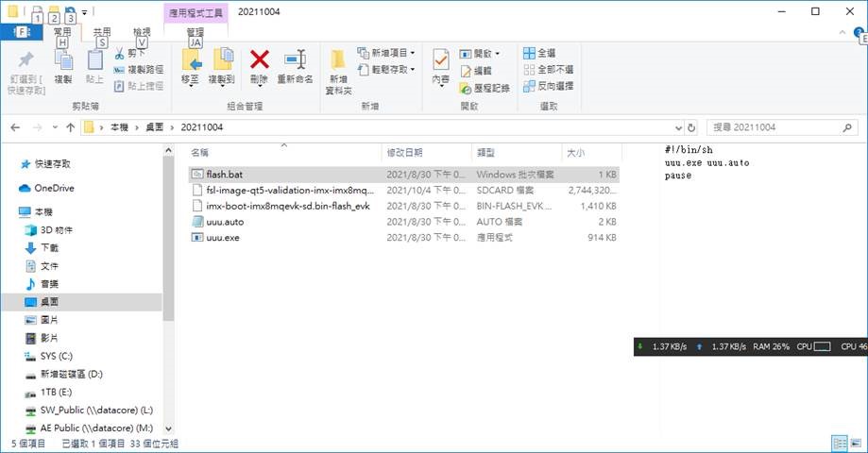Click the Delete red X icon
Screen dimensions: 868x453
259,60
